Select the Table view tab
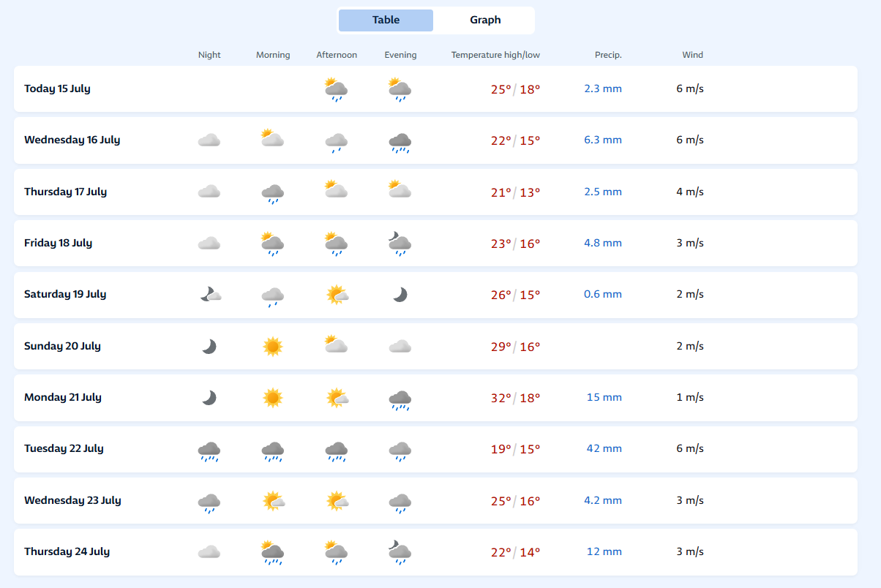This screenshot has height=588, width=881. pos(386,20)
